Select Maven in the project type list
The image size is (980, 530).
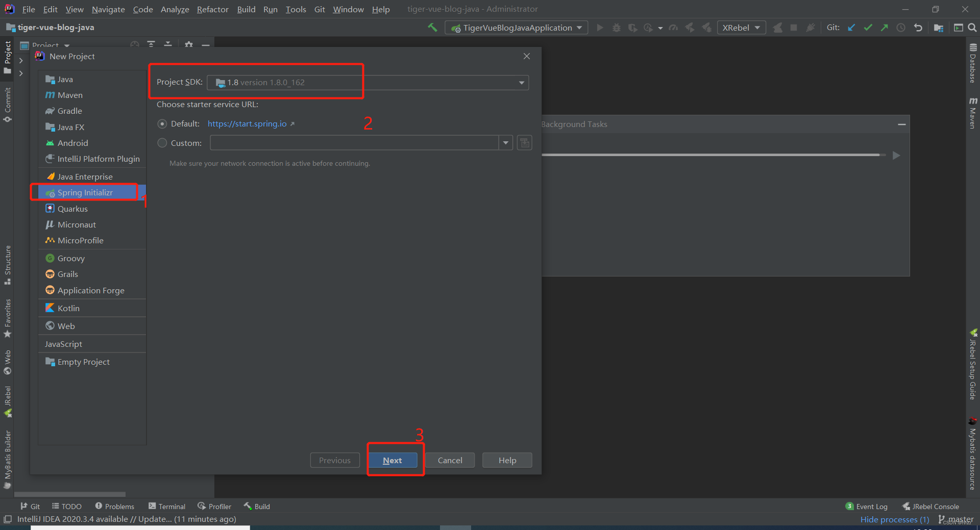pyautogui.click(x=92, y=95)
